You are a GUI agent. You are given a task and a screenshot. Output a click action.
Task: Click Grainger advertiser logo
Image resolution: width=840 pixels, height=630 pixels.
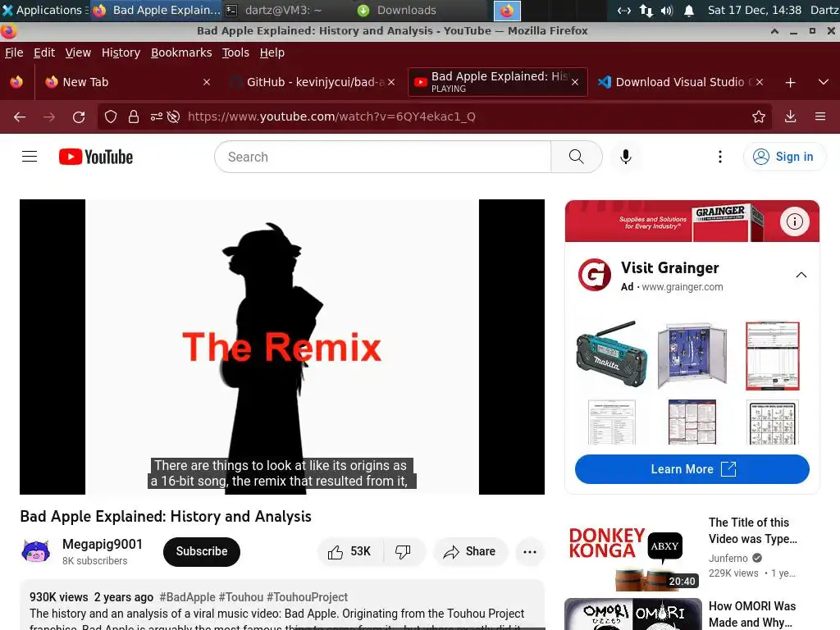click(594, 275)
